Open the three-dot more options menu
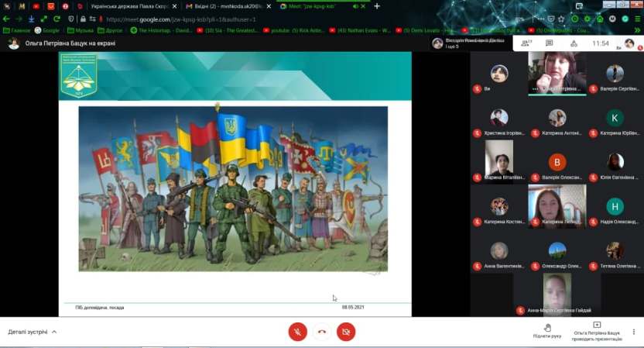 point(634,332)
